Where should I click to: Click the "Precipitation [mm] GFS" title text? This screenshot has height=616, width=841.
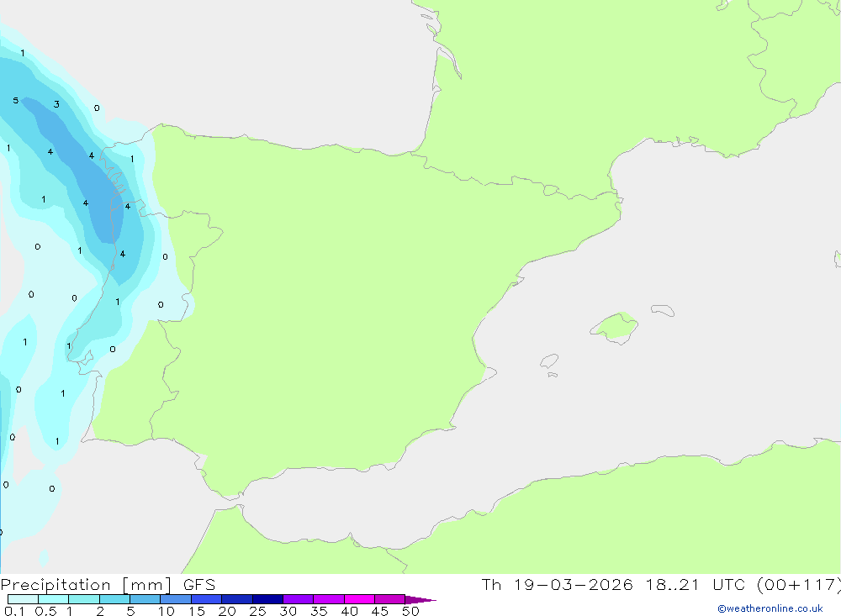point(108,585)
